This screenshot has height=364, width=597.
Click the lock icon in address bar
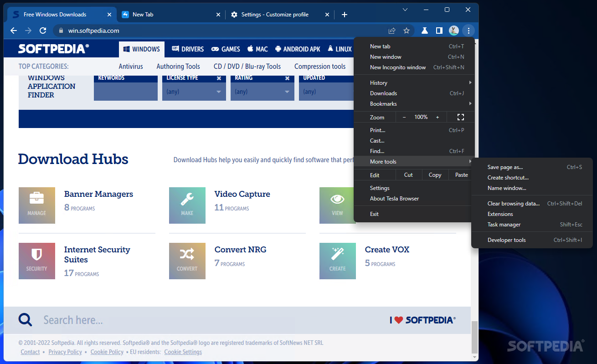(61, 31)
